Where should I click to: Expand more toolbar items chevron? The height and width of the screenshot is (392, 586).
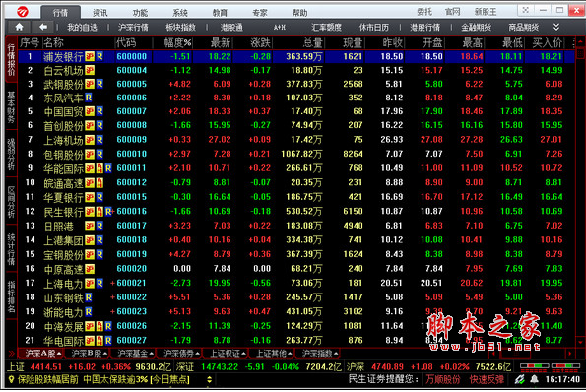coord(556,27)
